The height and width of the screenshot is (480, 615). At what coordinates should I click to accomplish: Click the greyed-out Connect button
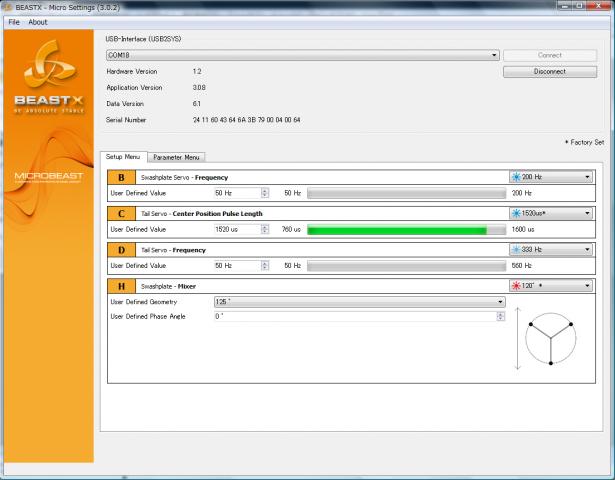pyautogui.click(x=550, y=55)
